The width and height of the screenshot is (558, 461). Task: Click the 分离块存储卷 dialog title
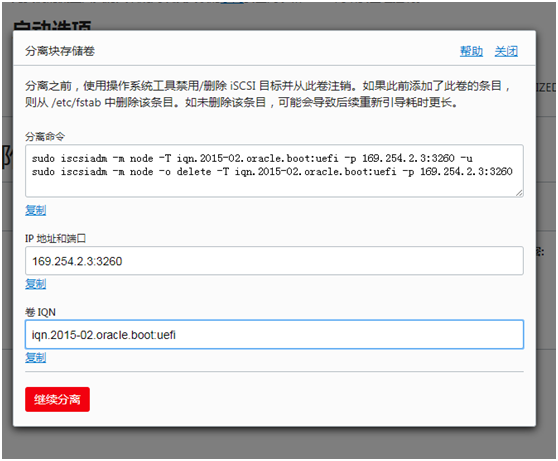[x=60, y=51]
